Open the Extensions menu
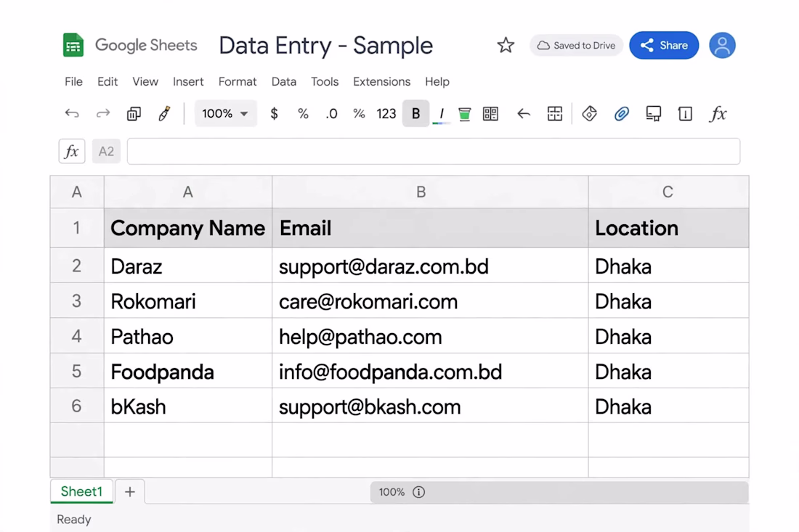 (x=381, y=81)
